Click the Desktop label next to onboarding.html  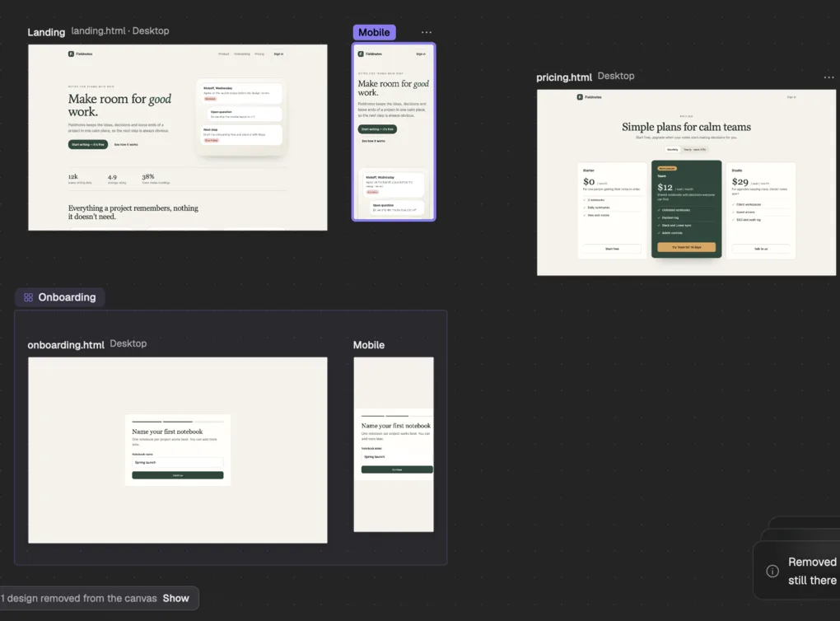(x=128, y=343)
